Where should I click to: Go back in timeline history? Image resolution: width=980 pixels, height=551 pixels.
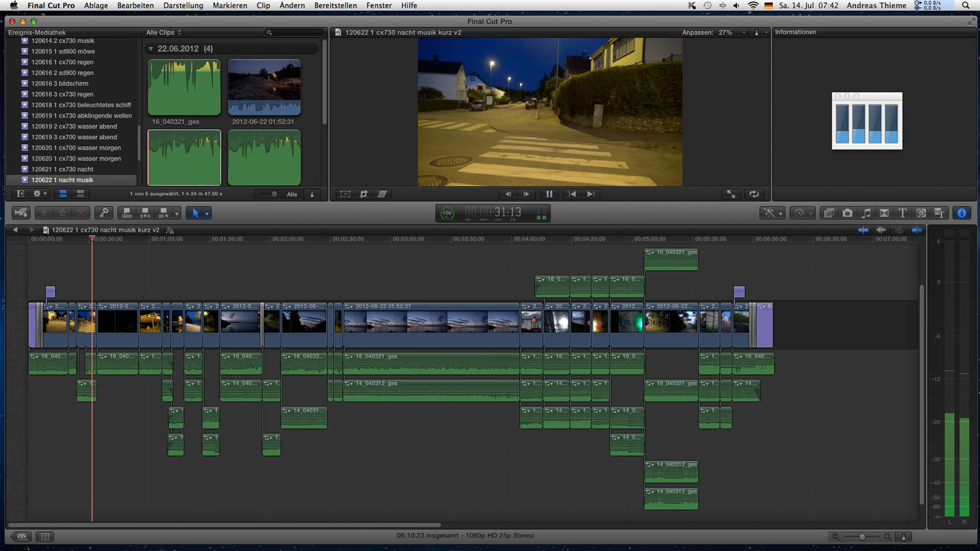(x=15, y=230)
